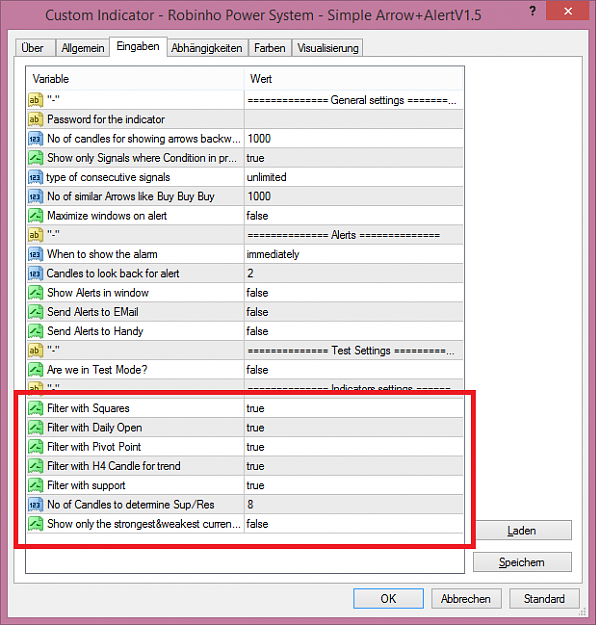This screenshot has width=600, height=625.
Task: Select the false value of Maximize windows on alert
Action: (354, 216)
